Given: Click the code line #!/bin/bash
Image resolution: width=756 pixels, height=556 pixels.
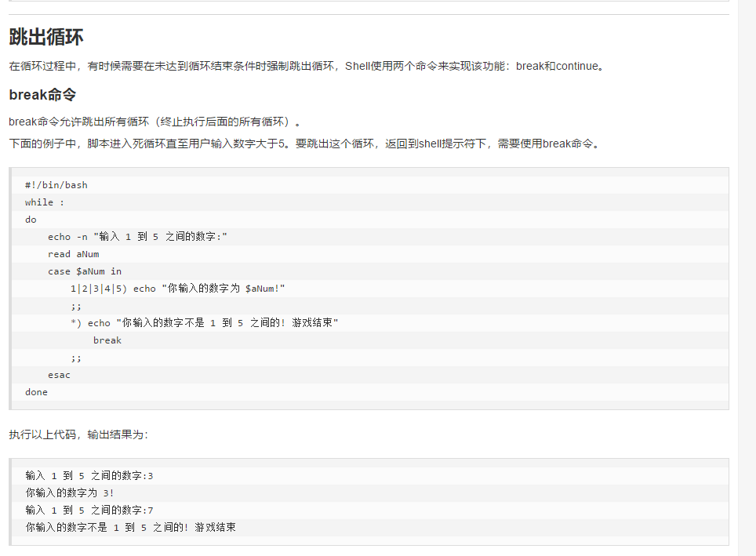Looking at the screenshot, I should pyautogui.click(x=56, y=185).
